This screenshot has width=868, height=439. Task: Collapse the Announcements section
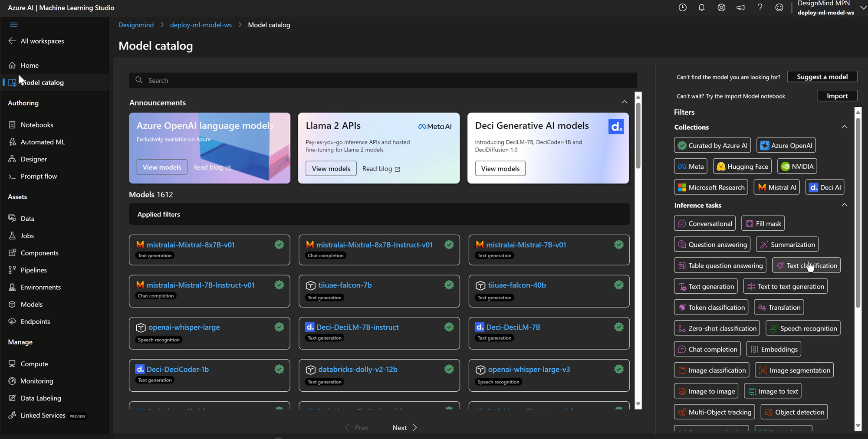coord(624,102)
